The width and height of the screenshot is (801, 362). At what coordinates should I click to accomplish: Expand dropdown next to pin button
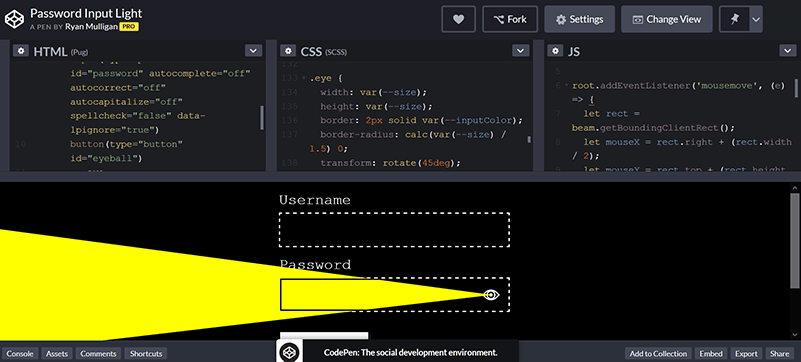point(756,19)
